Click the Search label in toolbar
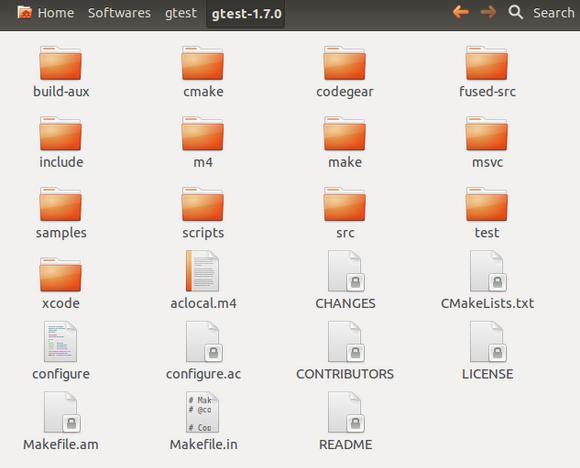This screenshot has width=580, height=468. pyautogui.click(x=554, y=13)
